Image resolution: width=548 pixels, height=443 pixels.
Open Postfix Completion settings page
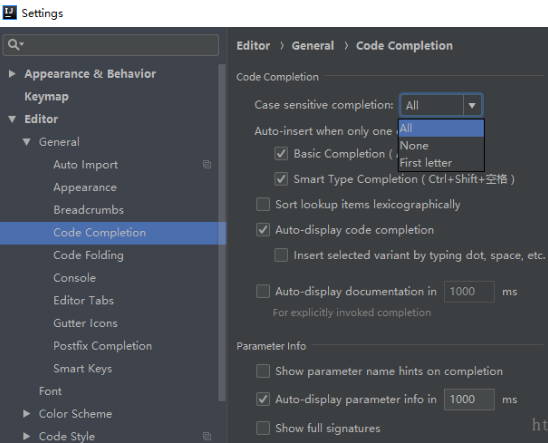(x=103, y=346)
